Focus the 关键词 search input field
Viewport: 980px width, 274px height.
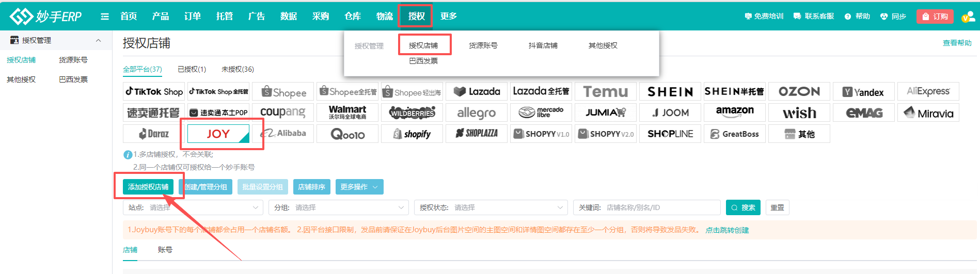[647, 207]
